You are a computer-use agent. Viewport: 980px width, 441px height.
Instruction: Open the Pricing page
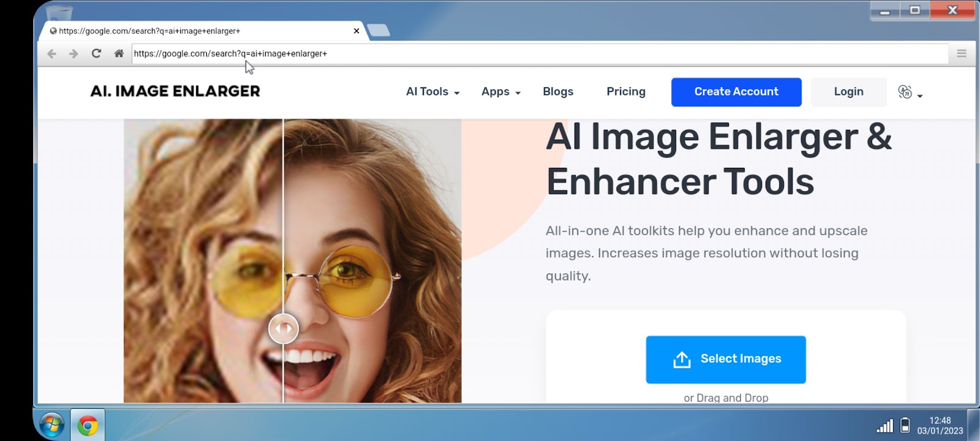pos(626,92)
